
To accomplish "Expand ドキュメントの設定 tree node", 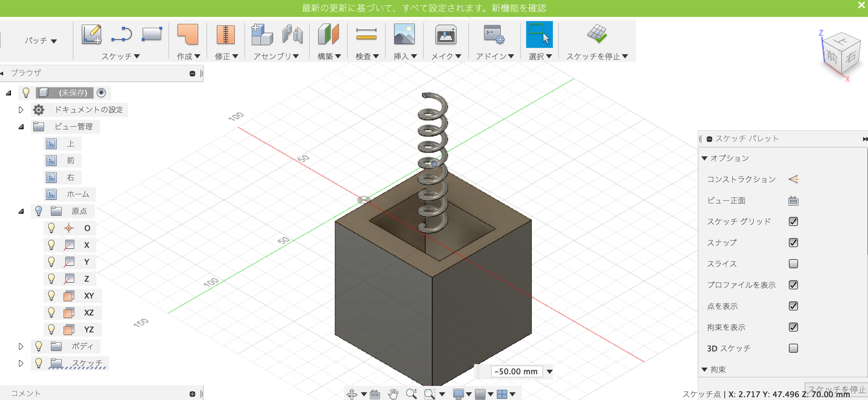I will pyautogui.click(x=21, y=110).
